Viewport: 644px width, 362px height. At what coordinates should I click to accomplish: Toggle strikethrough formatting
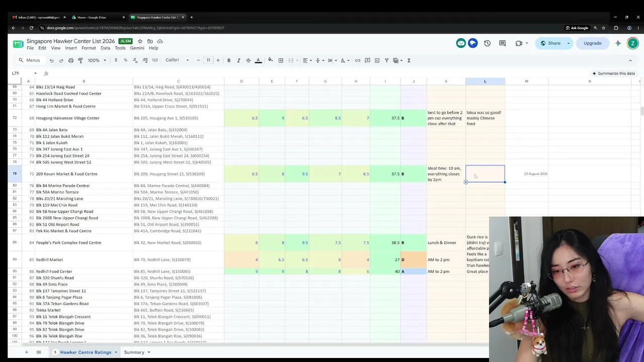point(248,60)
